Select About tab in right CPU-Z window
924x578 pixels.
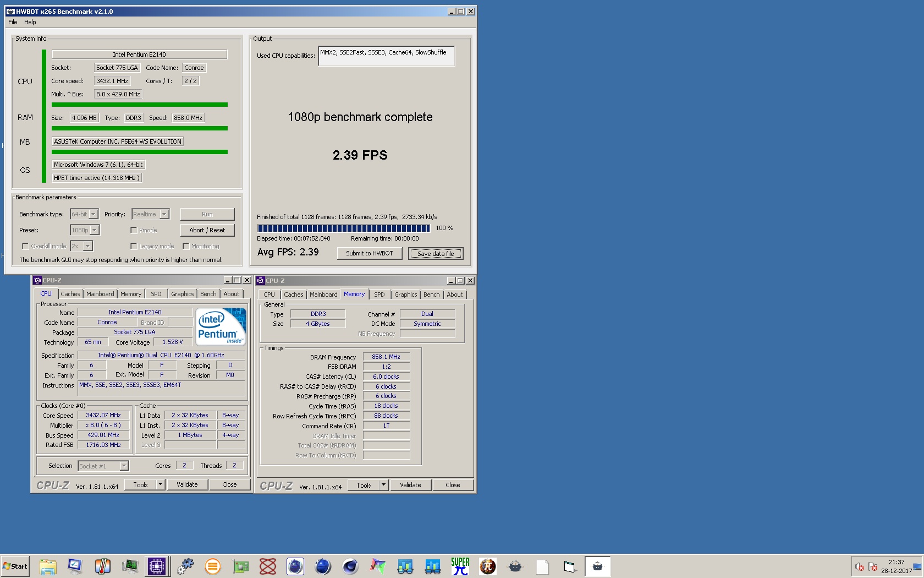point(455,295)
